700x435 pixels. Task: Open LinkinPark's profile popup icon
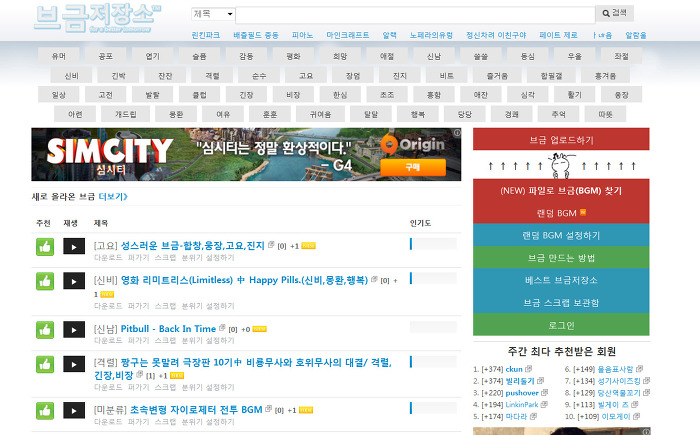click(x=544, y=404)
